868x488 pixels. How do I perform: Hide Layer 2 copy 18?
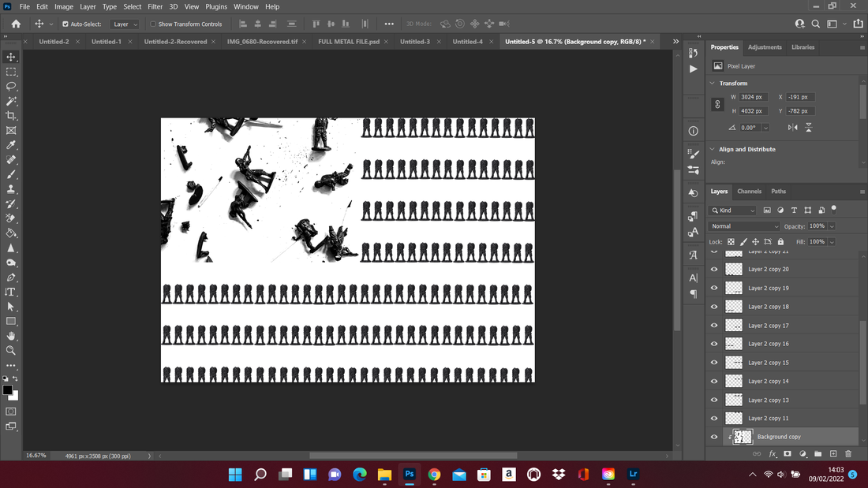[714, 307]
